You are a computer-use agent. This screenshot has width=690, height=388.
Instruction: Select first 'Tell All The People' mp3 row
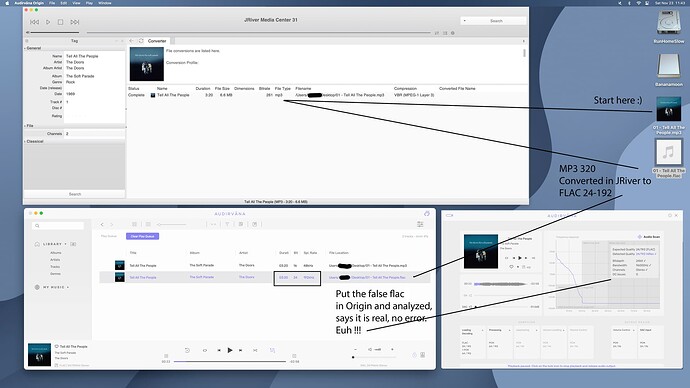click(x=264, y=265)
